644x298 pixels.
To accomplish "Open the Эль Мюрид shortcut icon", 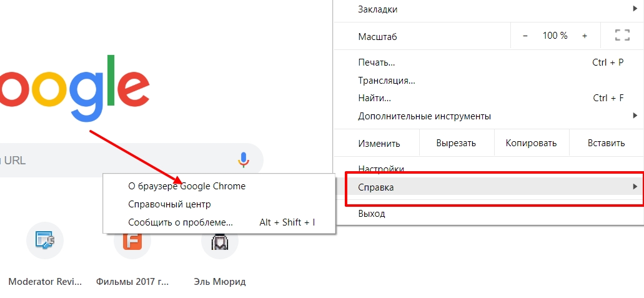I will (220, 241).
